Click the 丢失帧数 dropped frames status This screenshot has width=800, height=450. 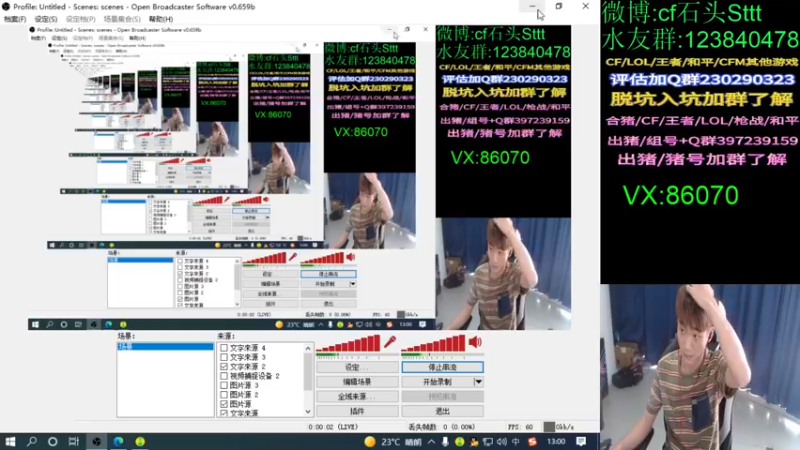(442, 427)
